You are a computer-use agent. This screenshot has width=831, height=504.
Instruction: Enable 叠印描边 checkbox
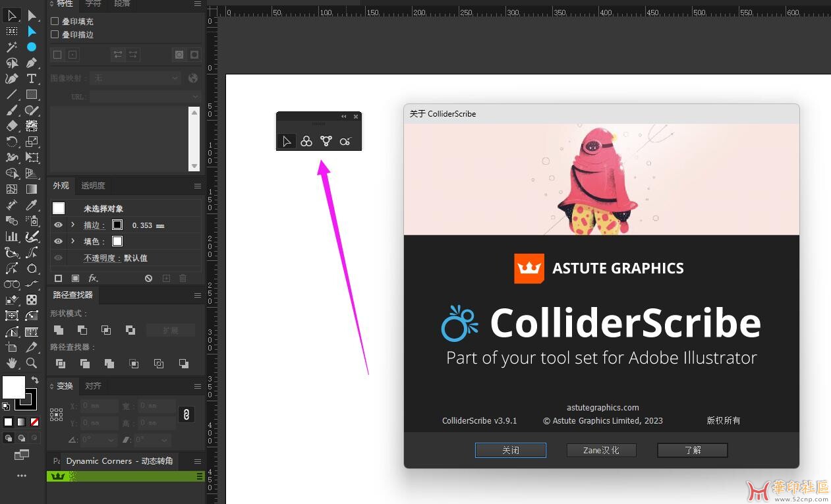point(55,34)
